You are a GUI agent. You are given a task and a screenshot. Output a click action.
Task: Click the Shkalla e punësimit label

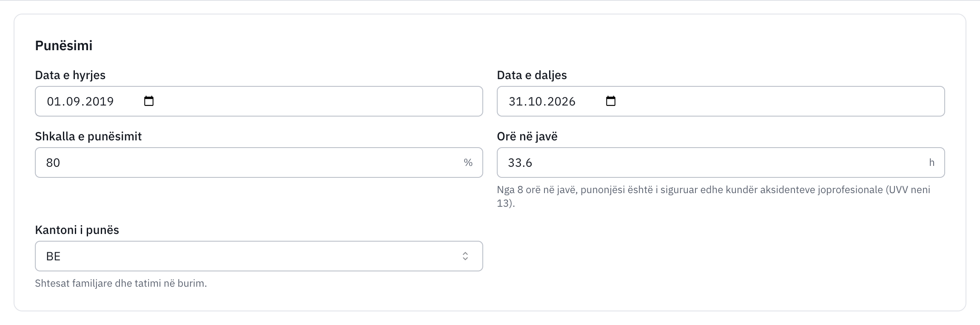(x=88, y=137)
